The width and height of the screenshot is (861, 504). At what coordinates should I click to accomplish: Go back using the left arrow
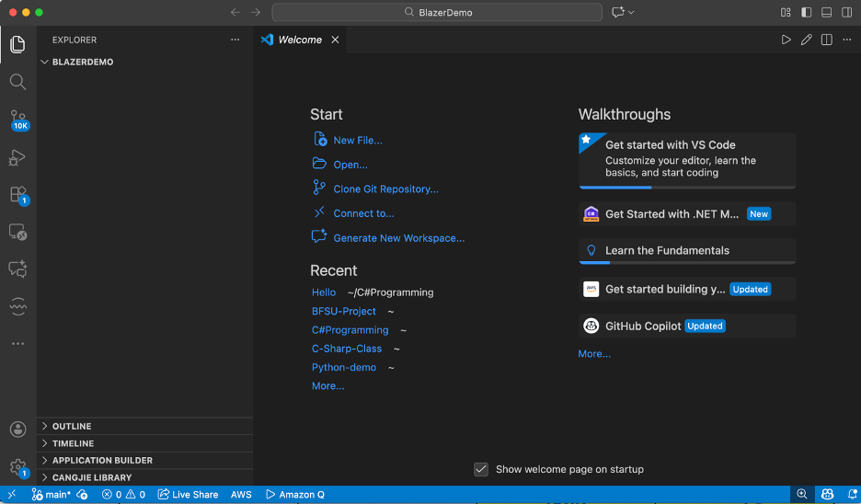tap(235, 12)
